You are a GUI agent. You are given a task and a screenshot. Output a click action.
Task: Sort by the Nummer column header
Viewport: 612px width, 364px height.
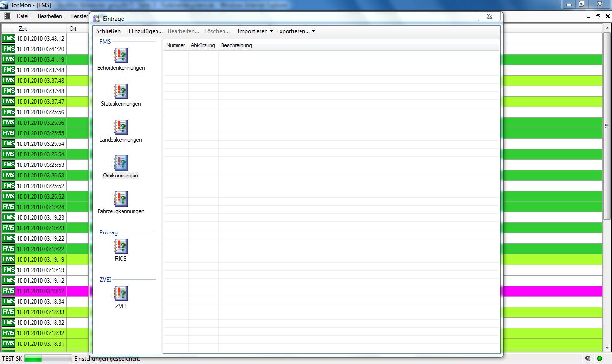(176, 45)
